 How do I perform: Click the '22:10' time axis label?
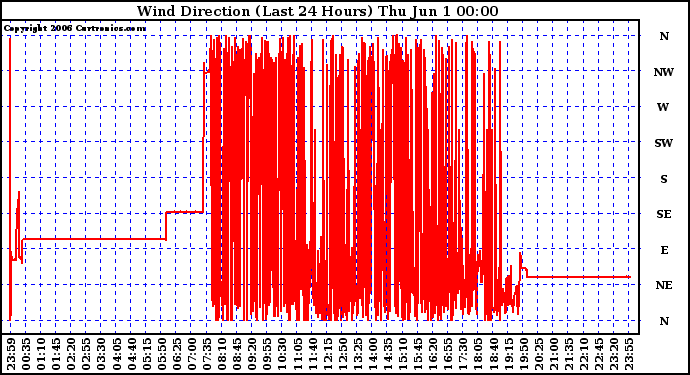tap(584, 354)
